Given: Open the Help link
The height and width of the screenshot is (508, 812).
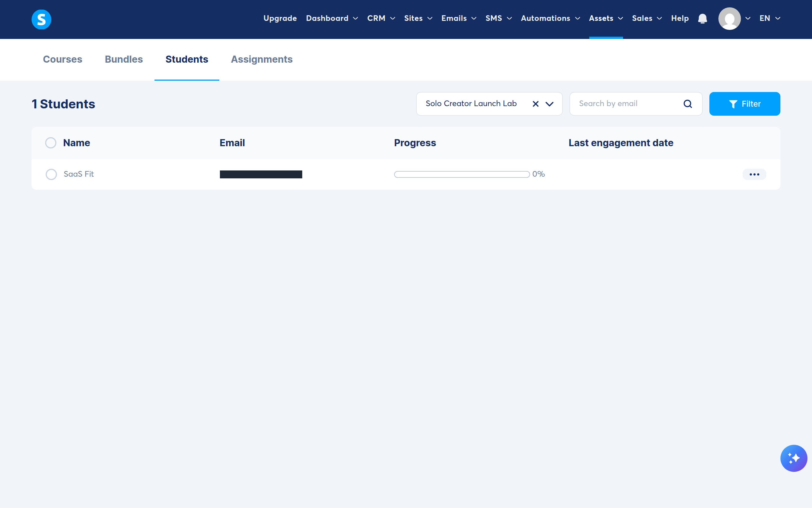Looking at the screenshot, I should coord(680,18).
